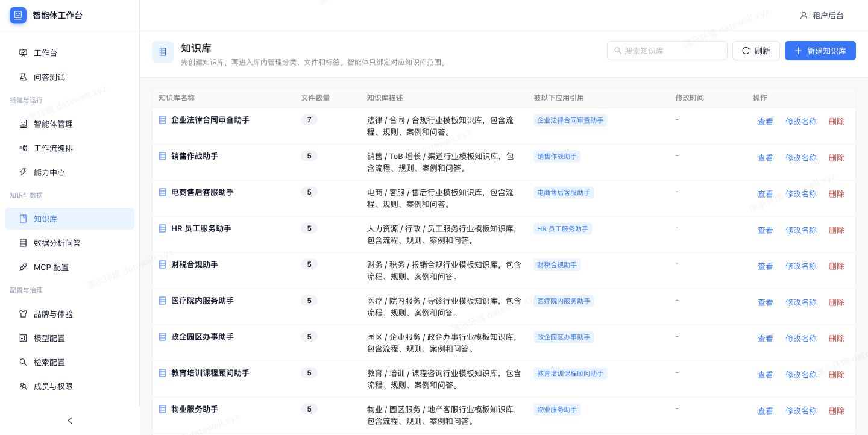Select the 知识库 sidebar item
868x435 pixels.
tap(69, 219)
